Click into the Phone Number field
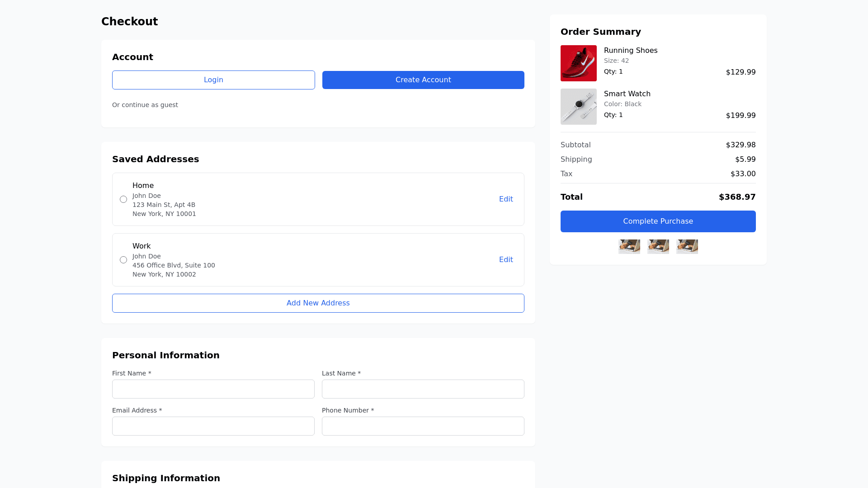Screen dimensions: 868x488 423,426
